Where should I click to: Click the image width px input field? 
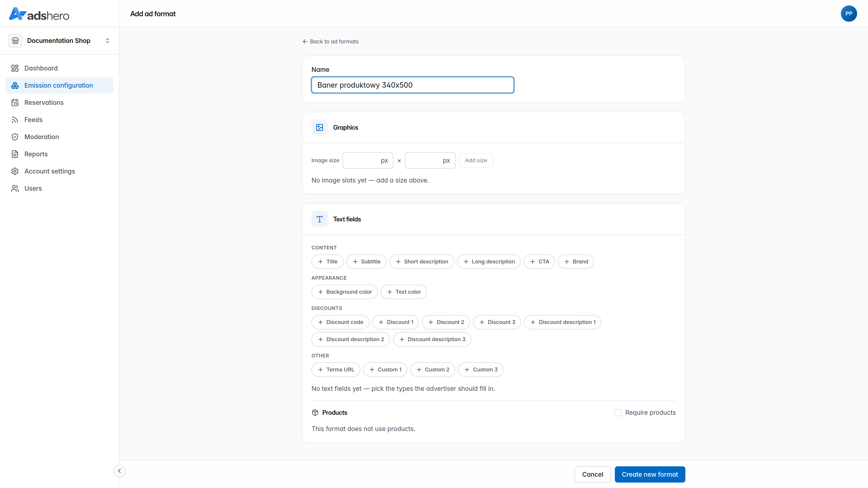368,161
